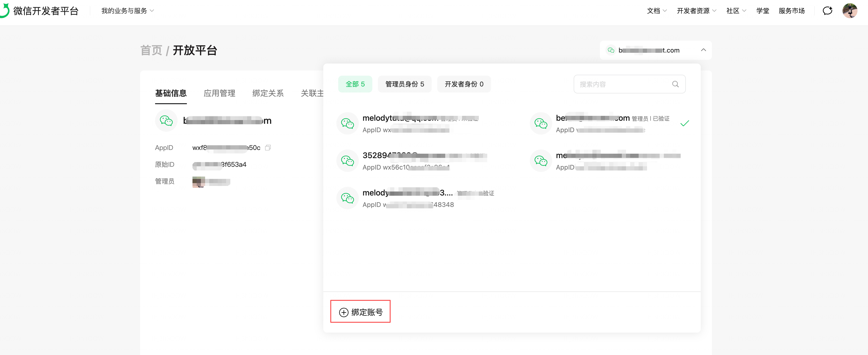Click the search magnifier icon
Screen dimensions: 868x355
click(x=675, y=84)
